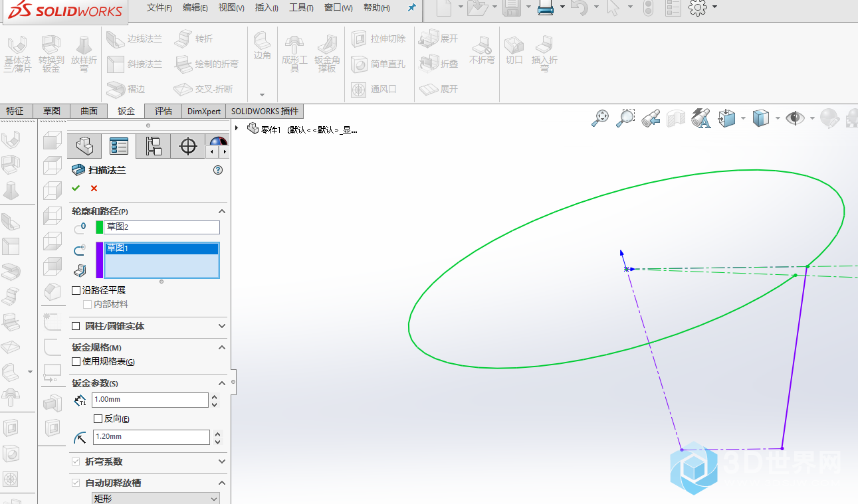Open the 文件(F) menu
The width and height of the screenshot is (858, 504).
[159, 7]
